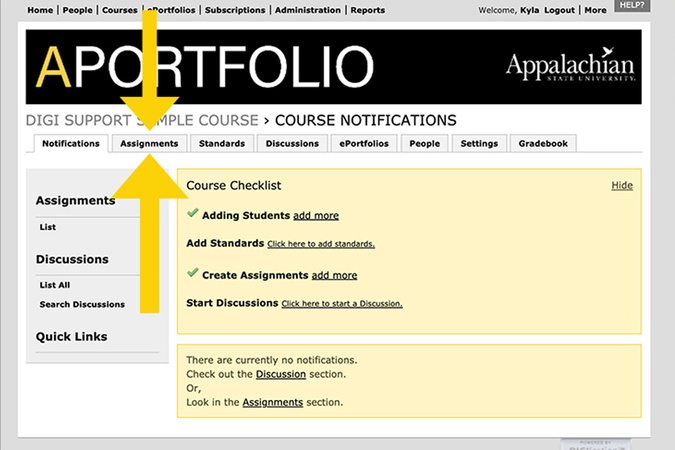The height and width of the screenshot is (450, 675).
Task: Open the Home link in top navigation
Action: [40, 10]
